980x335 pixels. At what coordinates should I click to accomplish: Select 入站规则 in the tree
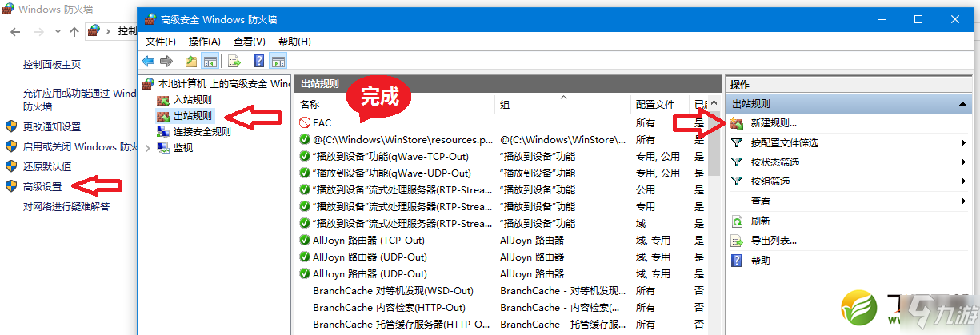193,100
